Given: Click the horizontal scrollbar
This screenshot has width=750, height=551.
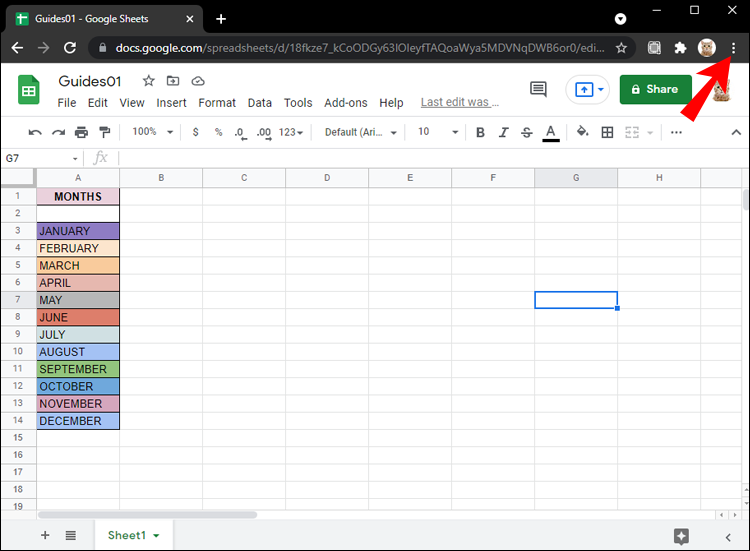Looking at the screenshot, I should coord(147,515).
